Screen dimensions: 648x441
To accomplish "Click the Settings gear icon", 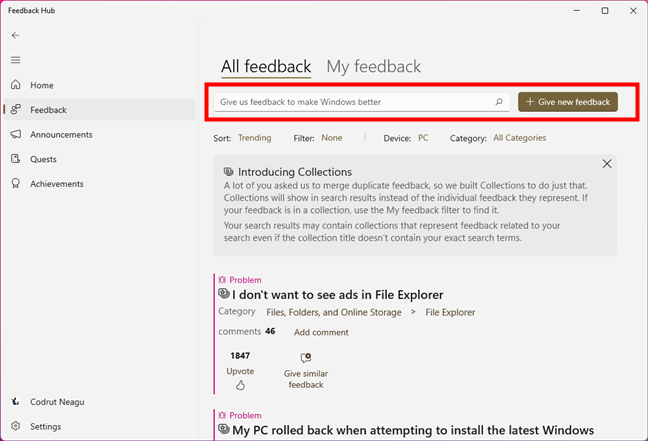I will click(x=15, y=426).
